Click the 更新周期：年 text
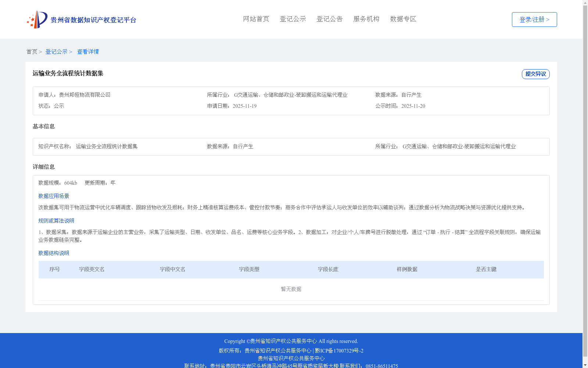Screen dimensions: 588x368 tap(100, 183)
